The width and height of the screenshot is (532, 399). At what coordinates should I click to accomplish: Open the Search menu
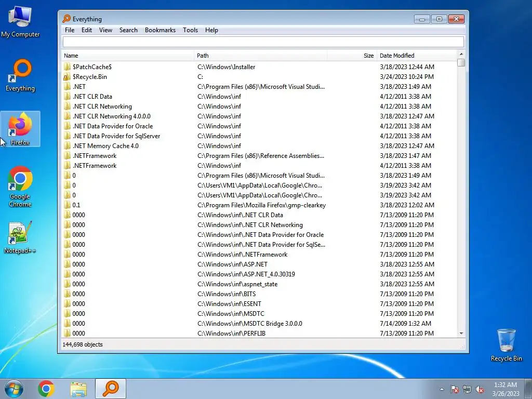pyautogui.click(x=128, y=30)
